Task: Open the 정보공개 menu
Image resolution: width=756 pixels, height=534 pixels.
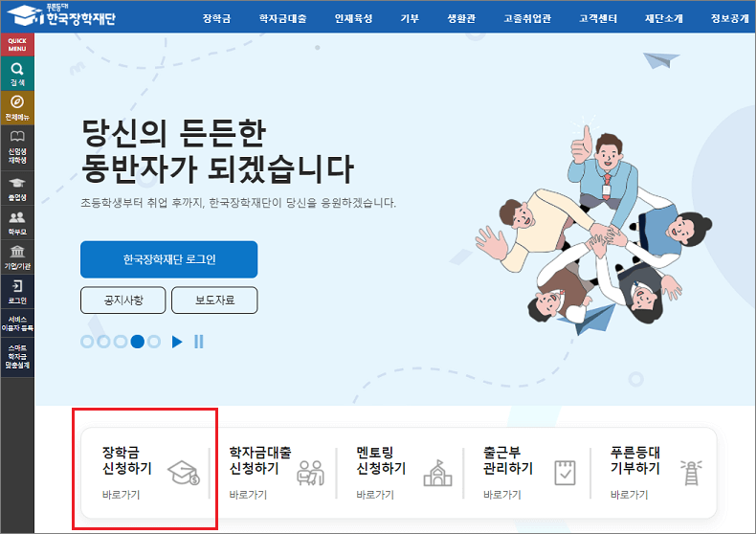Action: pos(730,18)
